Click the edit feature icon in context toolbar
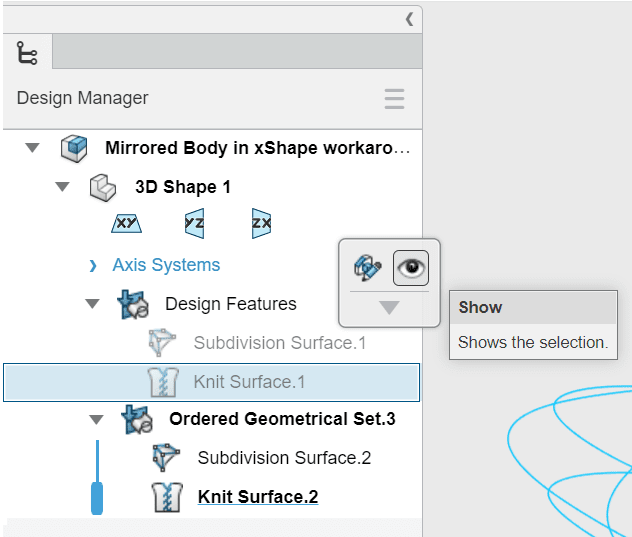This screenshot has width=632, height=537. (x=367, y=268)
